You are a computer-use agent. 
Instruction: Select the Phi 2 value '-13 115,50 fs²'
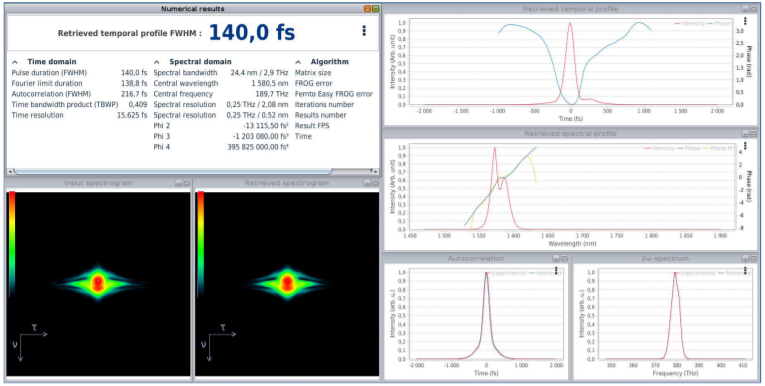coord(266,126)
